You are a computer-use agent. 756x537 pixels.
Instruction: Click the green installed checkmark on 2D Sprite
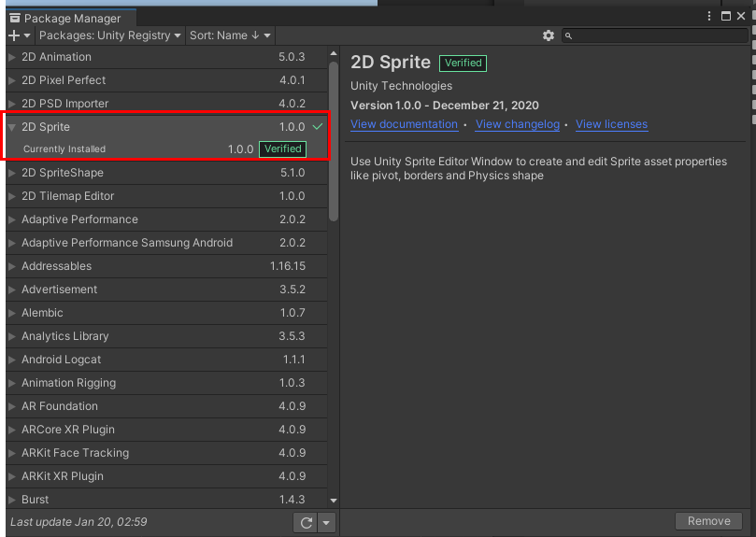tap(317, 127)
